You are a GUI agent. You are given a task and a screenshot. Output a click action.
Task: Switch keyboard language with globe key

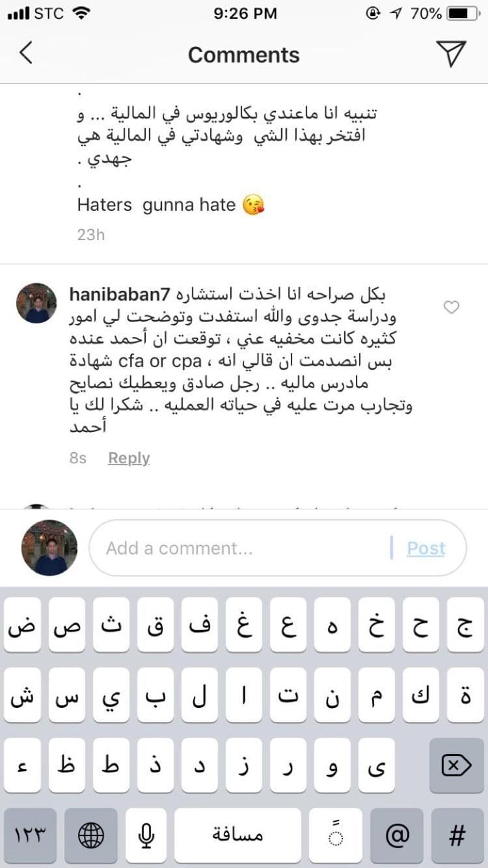[x=91, y=836]
